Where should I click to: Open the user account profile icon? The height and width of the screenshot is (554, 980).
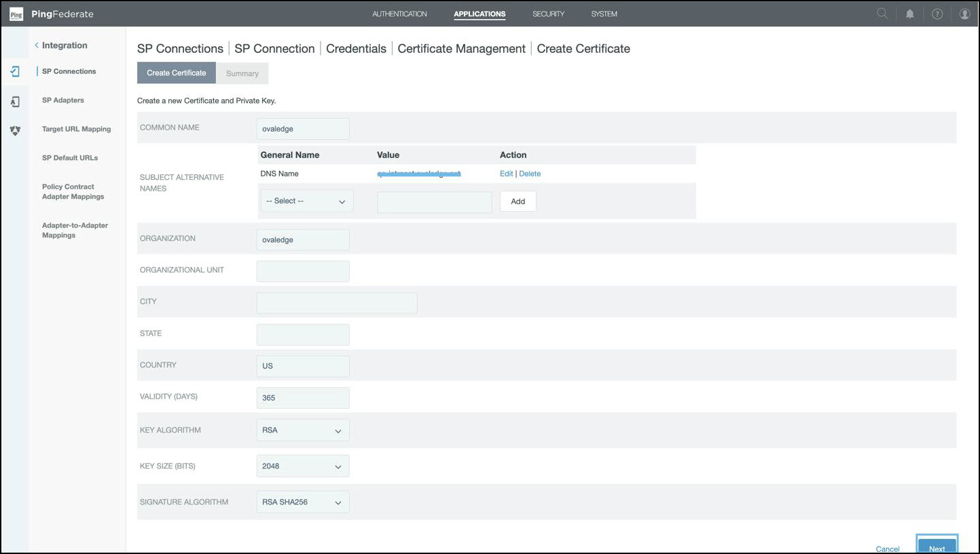[x=964, y=14]
